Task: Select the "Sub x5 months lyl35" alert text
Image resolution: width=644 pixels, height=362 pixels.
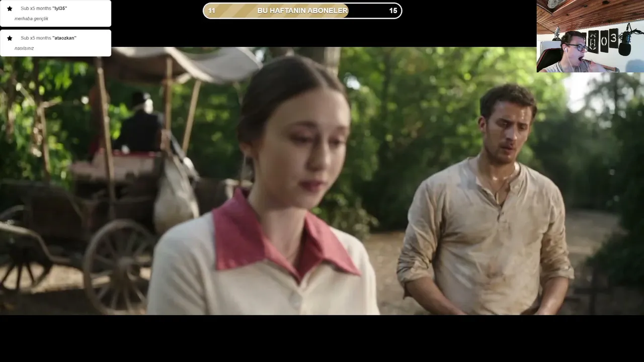Action: [x=44, y=9]
